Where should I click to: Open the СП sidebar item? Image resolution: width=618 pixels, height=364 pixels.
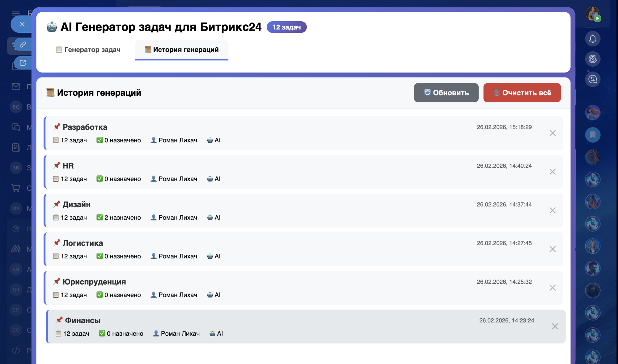coord(16,310)
